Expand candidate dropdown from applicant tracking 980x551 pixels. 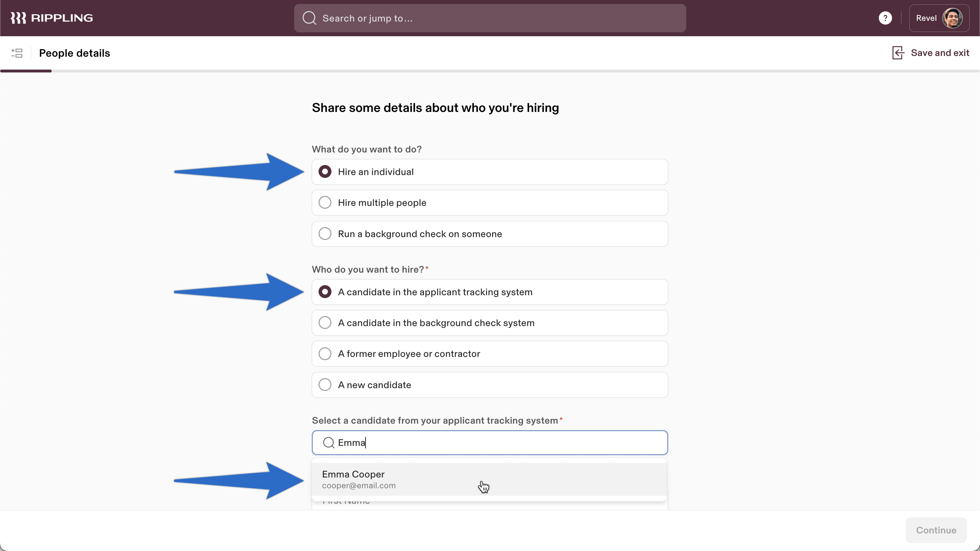489,442
